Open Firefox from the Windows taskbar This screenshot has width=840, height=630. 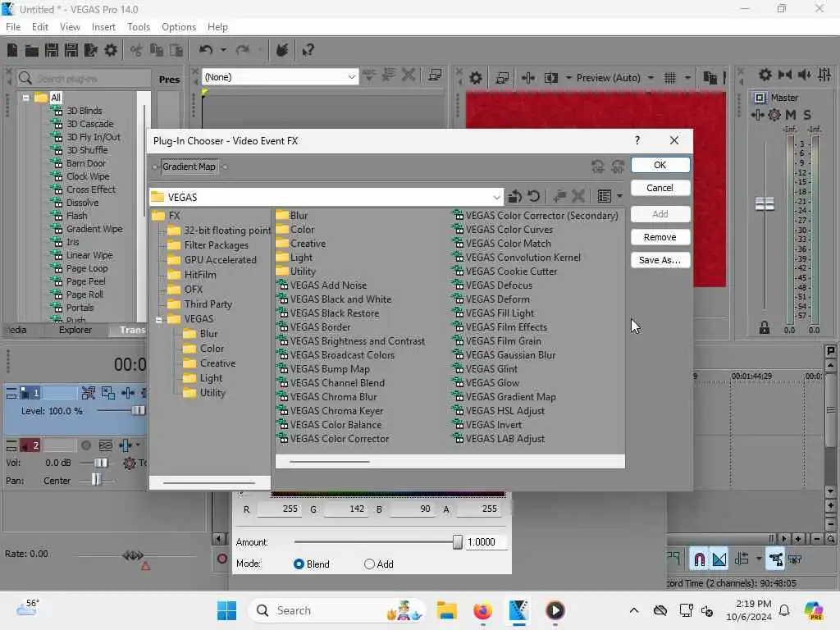pos(482,610)
